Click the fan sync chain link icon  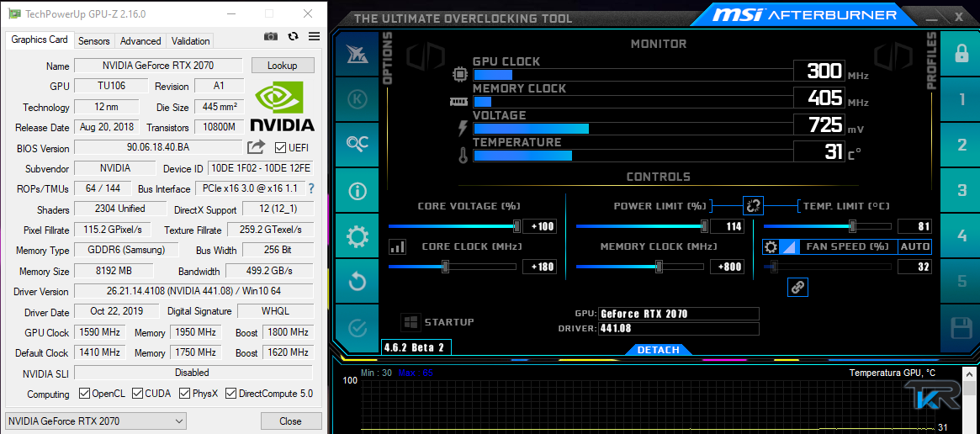click(798, 287)
